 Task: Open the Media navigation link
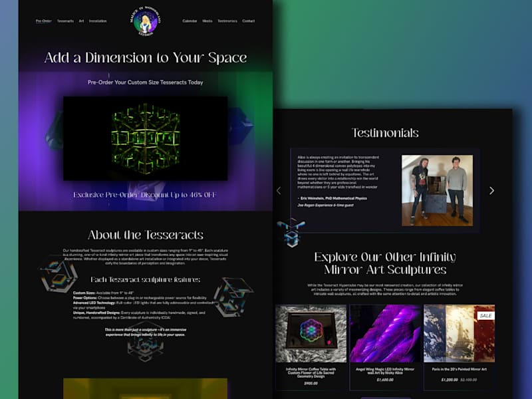coord(207,21)
